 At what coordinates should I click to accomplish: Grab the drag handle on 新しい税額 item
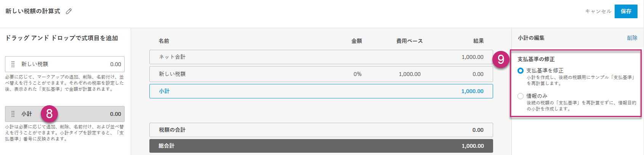pos(13,64)
